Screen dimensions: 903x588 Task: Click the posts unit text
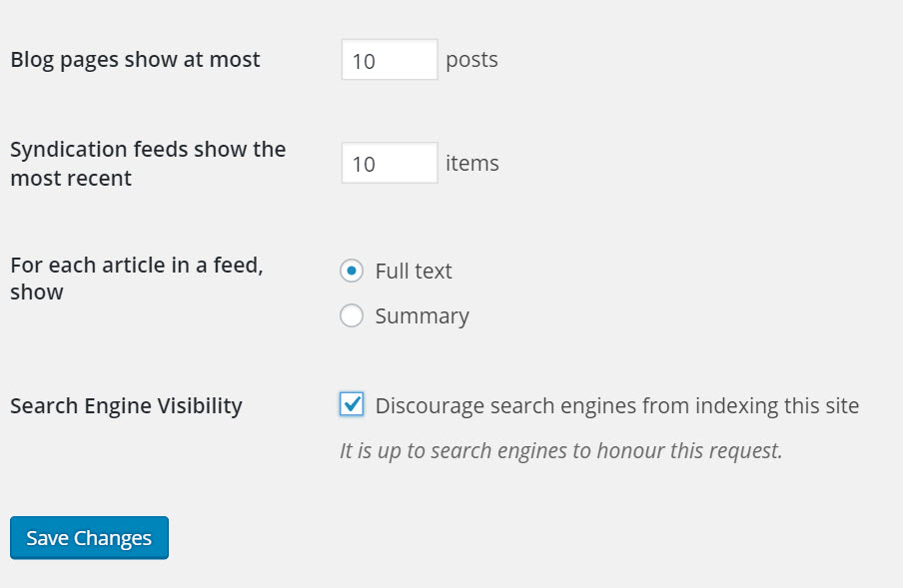point(473,60)
